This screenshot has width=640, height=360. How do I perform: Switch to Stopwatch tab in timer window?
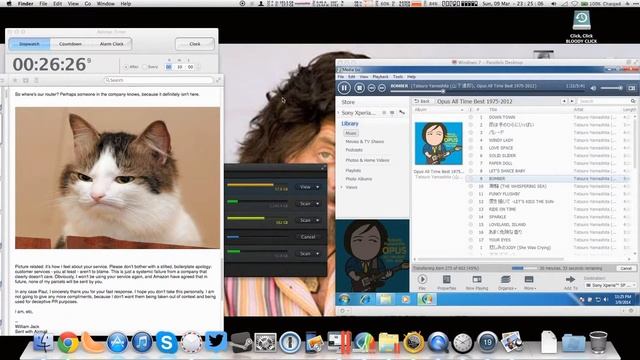29,44
